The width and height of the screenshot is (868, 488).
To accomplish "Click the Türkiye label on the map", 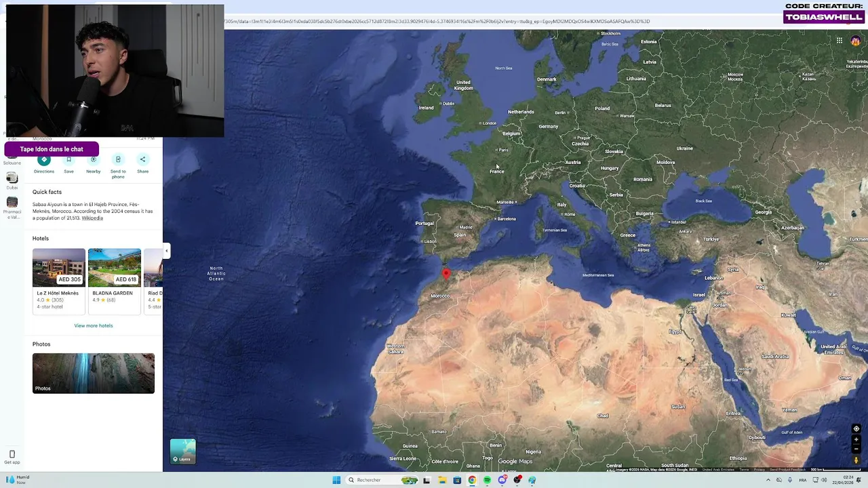I will tap(711, 239).
